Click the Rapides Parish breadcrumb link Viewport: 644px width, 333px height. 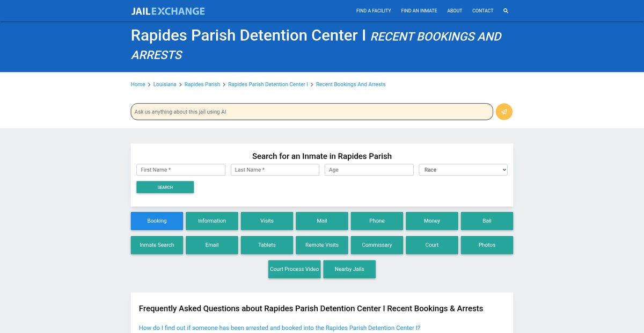[x=202, y=84]
